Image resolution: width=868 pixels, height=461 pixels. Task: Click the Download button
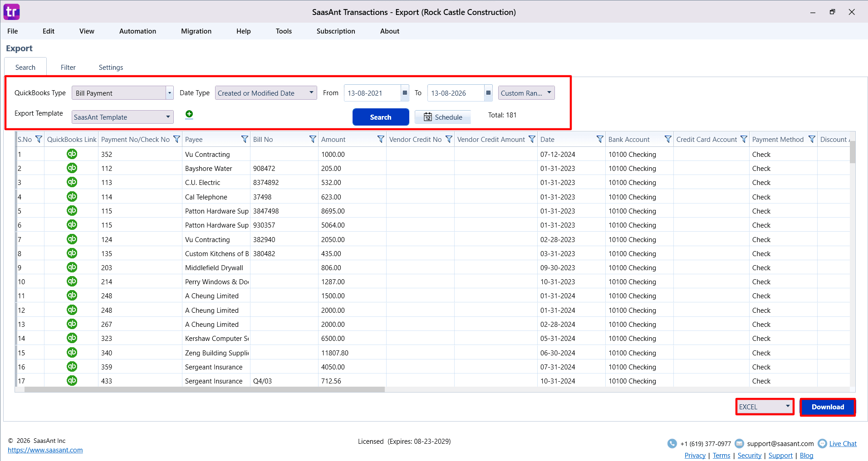click(x=828, y=407)
